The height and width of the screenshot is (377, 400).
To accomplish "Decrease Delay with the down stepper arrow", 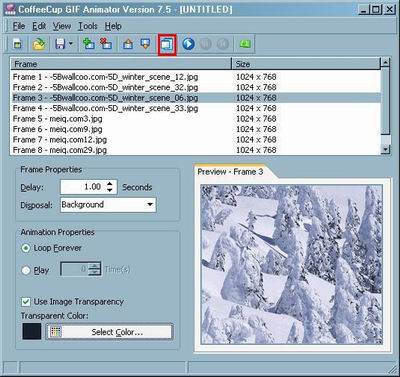I will [110, 190].
